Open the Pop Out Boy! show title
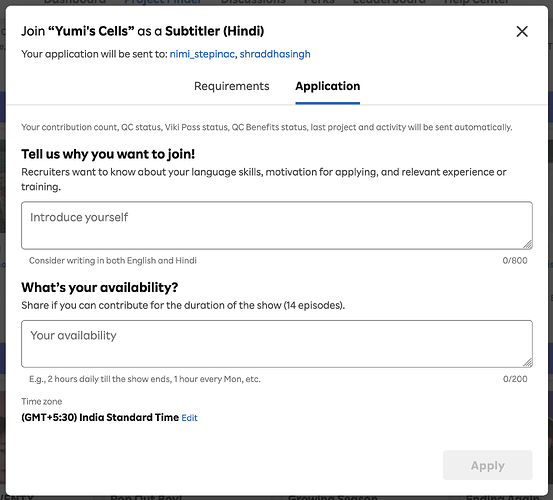This screenshot has height=500, width=553. pos(146,498)
